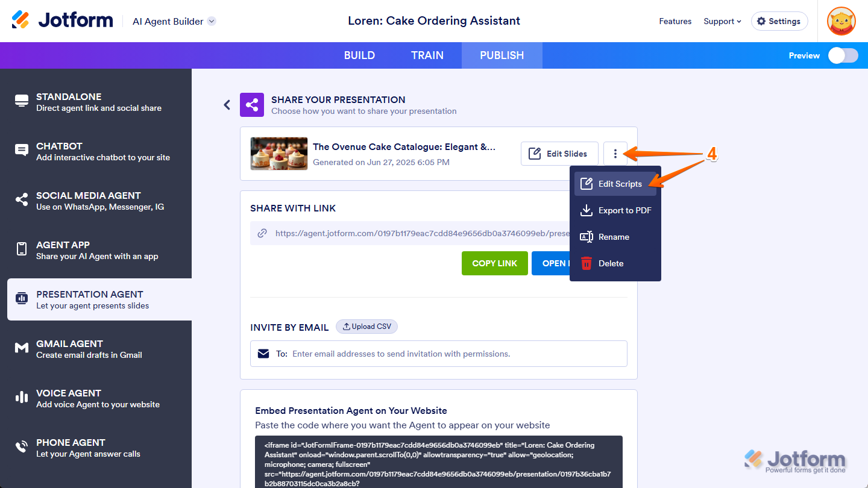
Task: Select Delete from the context menu
Action: click(615, 263)
